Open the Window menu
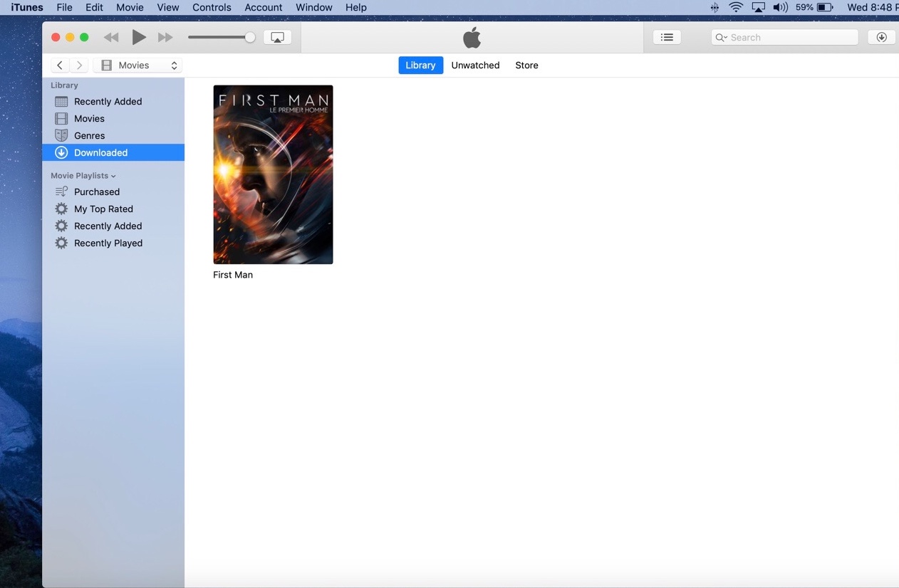 point(314,7)
